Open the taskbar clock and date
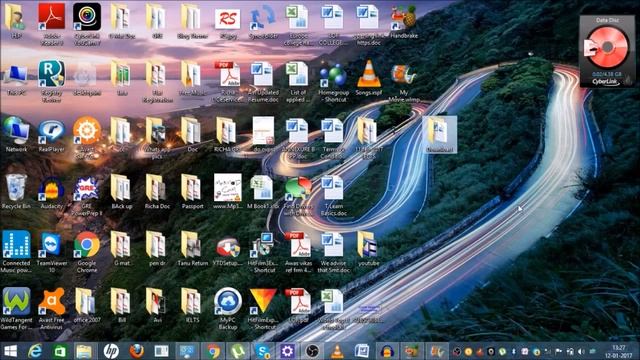Viewport: 640px width, 360px height. 619,351
